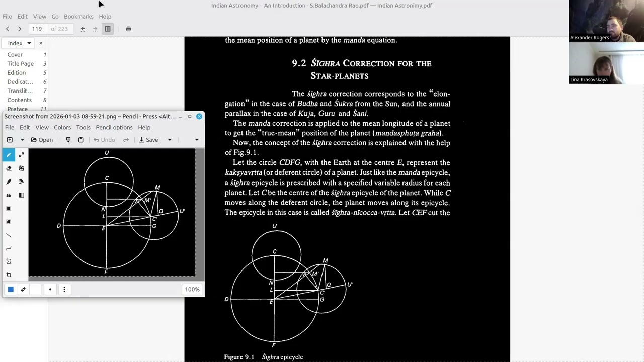Open the Colors menu in Pencil window
The height and width of the screenshot is (362, 644).
point(62,127)
